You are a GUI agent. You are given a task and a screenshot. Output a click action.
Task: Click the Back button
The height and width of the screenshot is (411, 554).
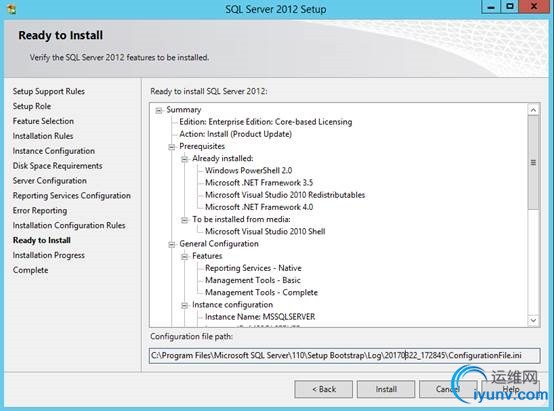click(x=323, y=389)
